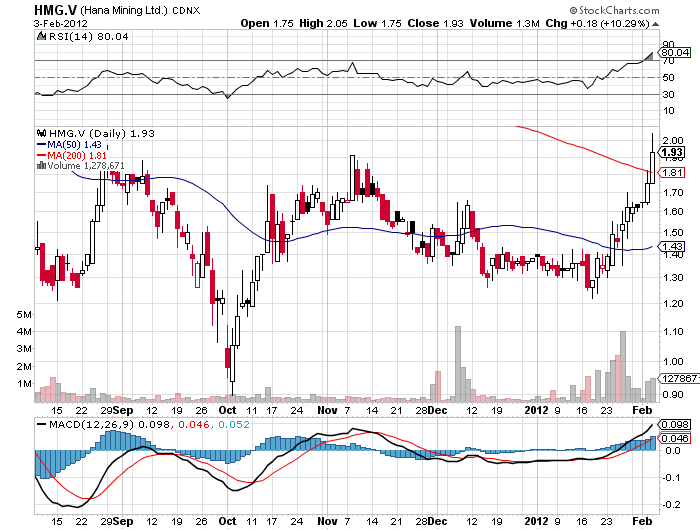The image size is (700, 530).
Task: Click the HMG.V candlestick legend icon
Action: pyautogui.click(x=40, y=133)
